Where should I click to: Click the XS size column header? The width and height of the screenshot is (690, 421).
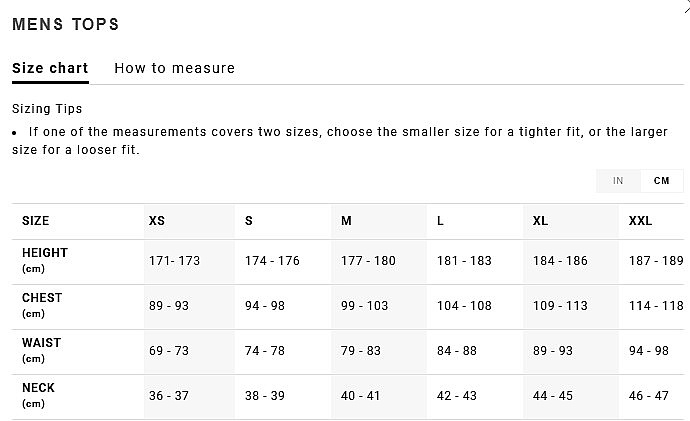pyautogui.click(x=157, y=221)
